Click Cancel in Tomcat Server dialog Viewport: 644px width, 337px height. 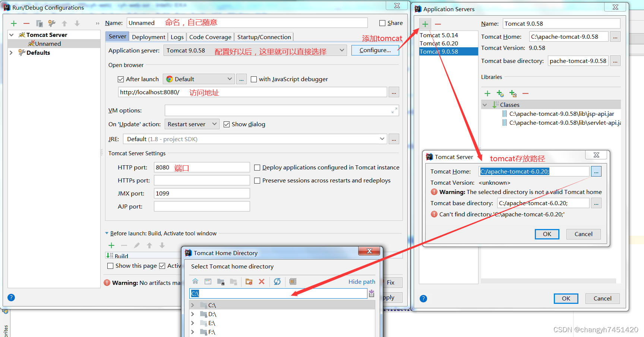point(584,234)
